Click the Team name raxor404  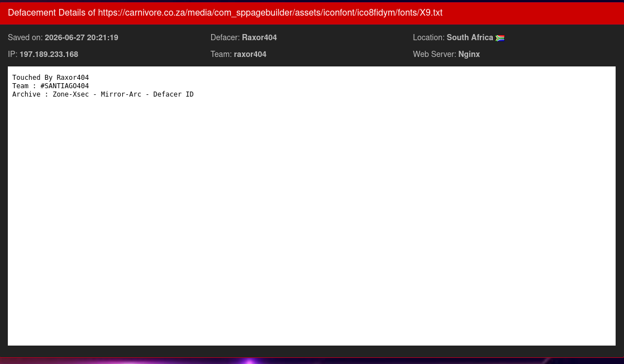point(250,54)
